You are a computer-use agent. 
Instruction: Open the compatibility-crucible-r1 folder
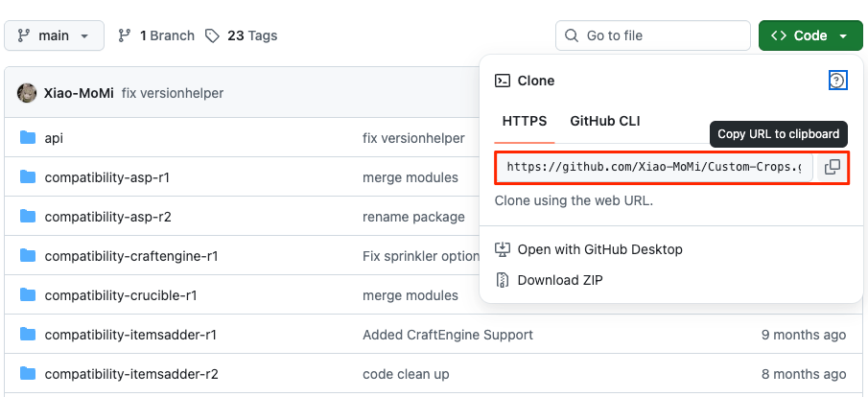(121, 295)
